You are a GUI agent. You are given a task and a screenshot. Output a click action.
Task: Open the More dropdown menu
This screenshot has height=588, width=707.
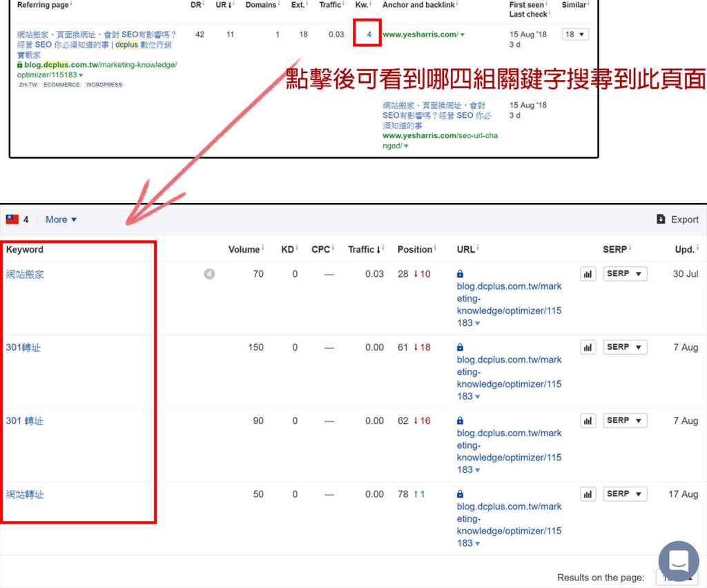61,219
